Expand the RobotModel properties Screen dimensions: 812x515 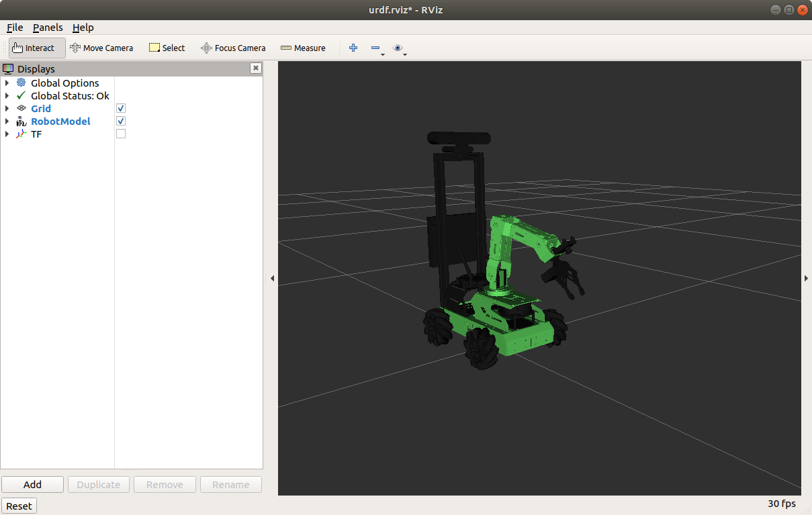6,121
